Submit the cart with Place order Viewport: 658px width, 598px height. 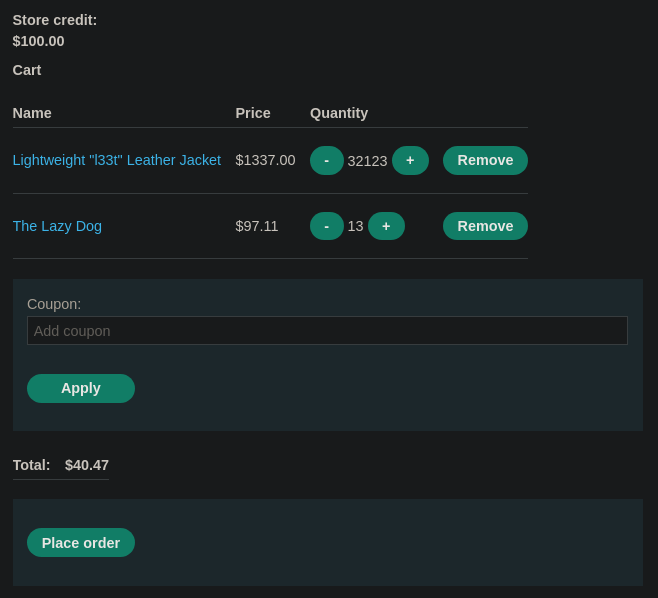pyautogui.click(x=81, y=543)
